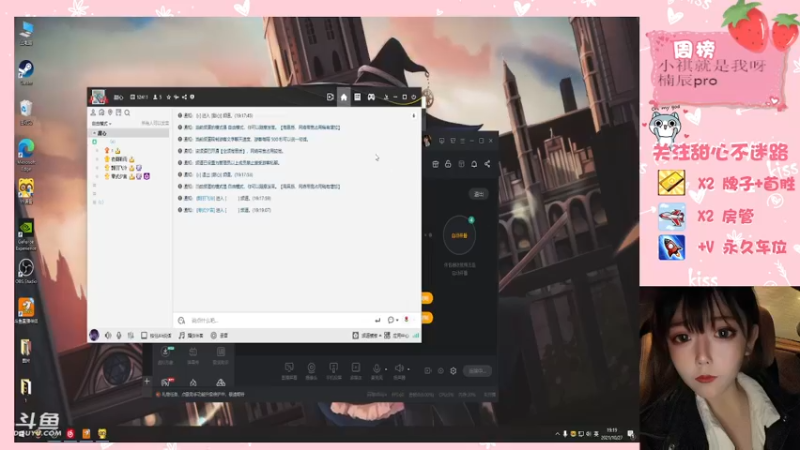Click the pill button above the circle

click(x=479, y=194)
